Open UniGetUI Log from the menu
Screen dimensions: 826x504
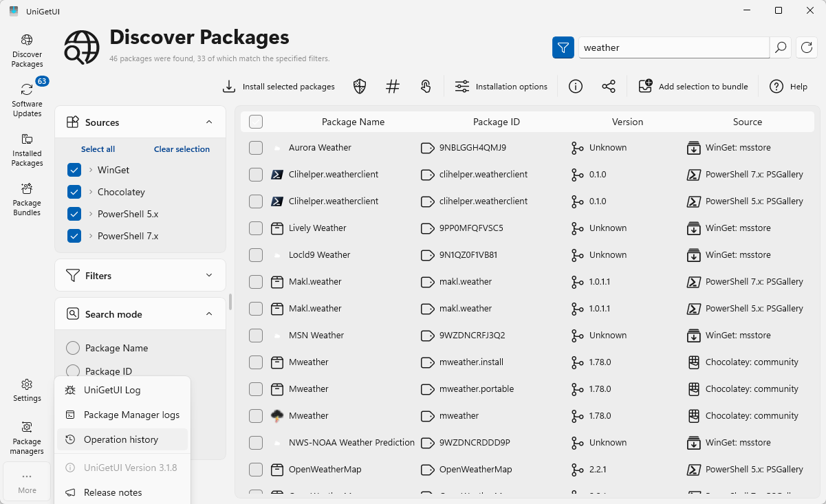pos(112,390)
